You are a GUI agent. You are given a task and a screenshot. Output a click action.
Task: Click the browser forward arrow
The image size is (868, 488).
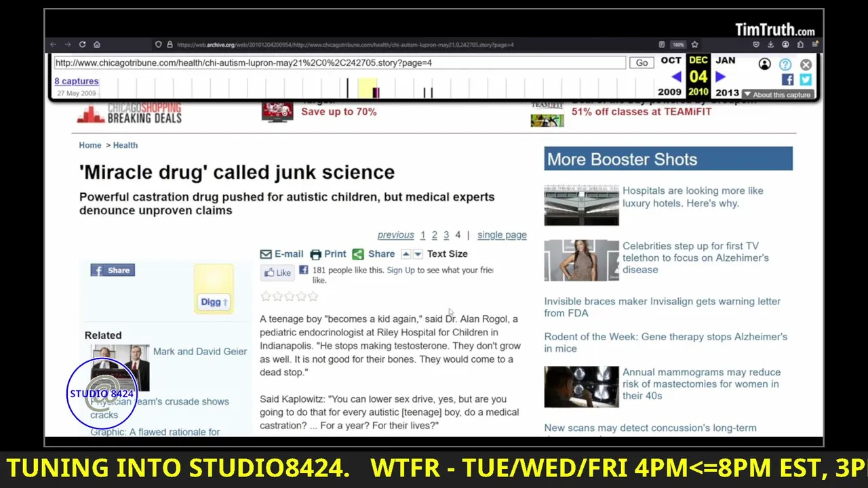[67, 45]
